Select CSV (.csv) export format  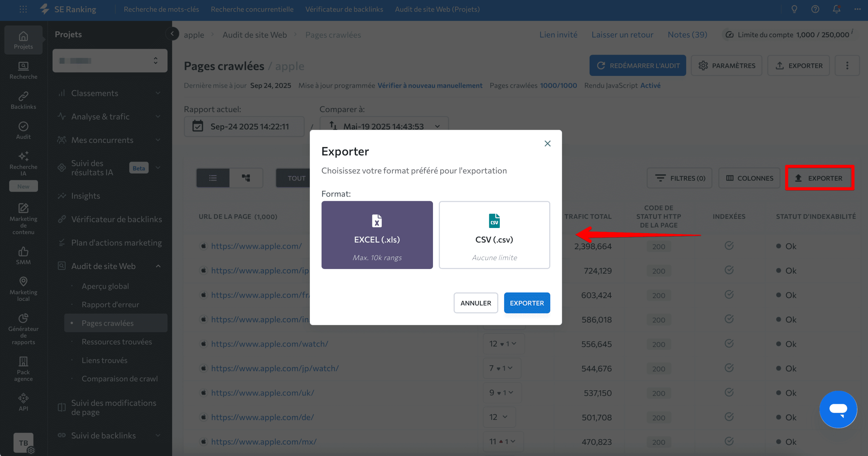pyautogui.click(x=494, y=235)
